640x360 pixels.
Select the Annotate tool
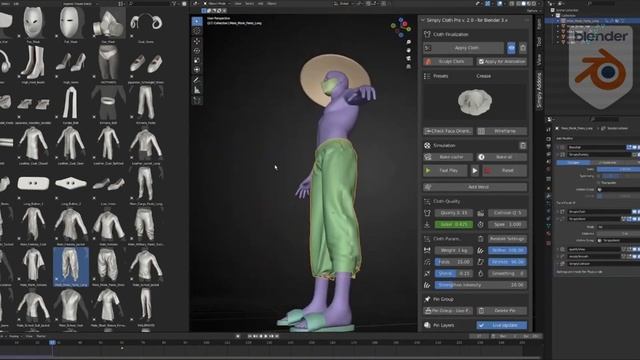(x=197, y=80)
